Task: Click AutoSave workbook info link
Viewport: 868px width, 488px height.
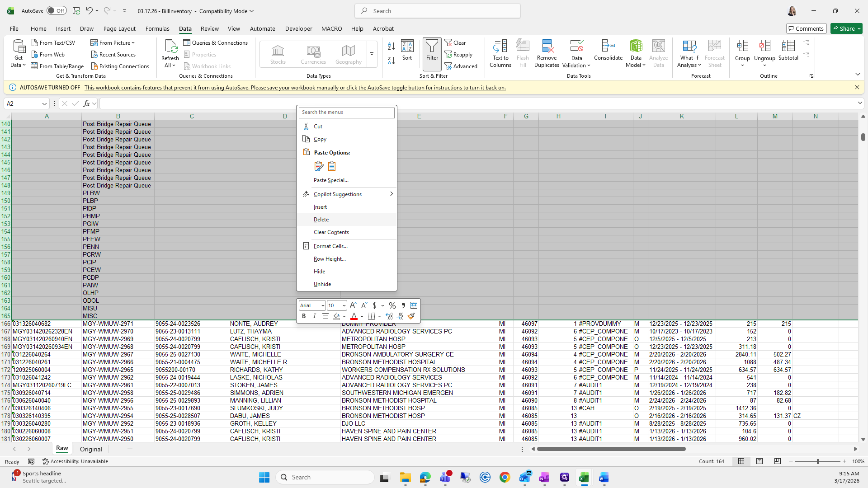Action: tap(295, 88)
